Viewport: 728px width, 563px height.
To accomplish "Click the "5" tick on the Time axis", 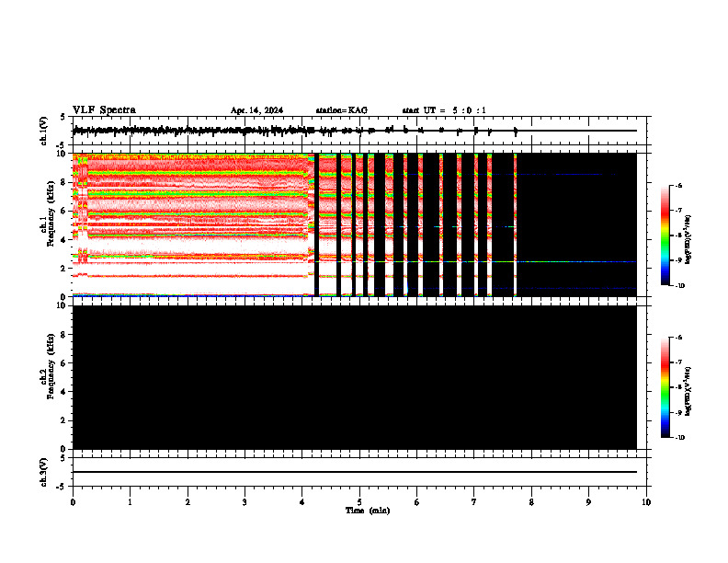I will pos(359,502).
